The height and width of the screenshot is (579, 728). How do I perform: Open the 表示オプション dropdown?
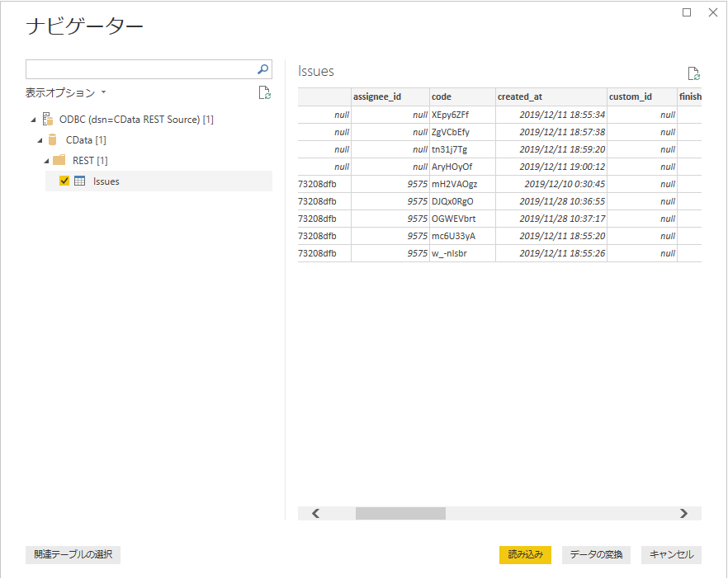(65, 92)
